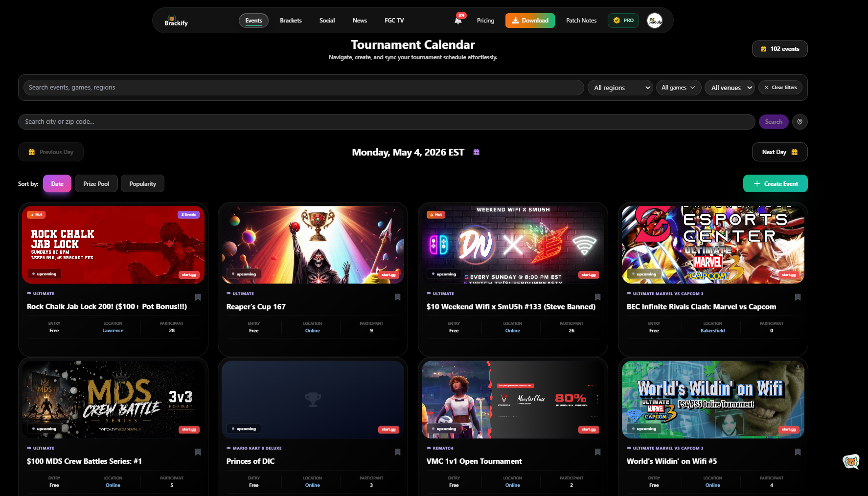Open World's Wildin' on Wifi banner thumbnail

point(713,400)
